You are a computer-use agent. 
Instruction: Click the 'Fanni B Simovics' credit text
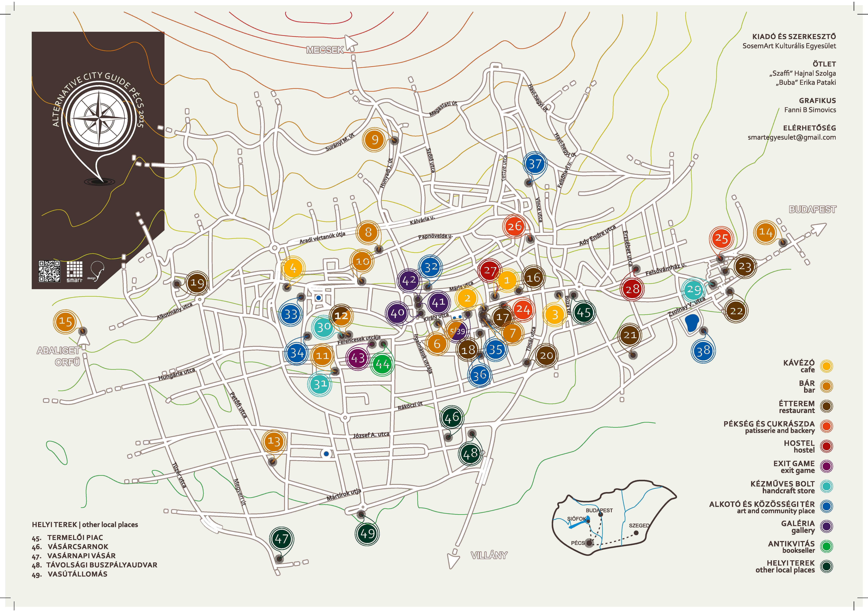pos(810,110)
